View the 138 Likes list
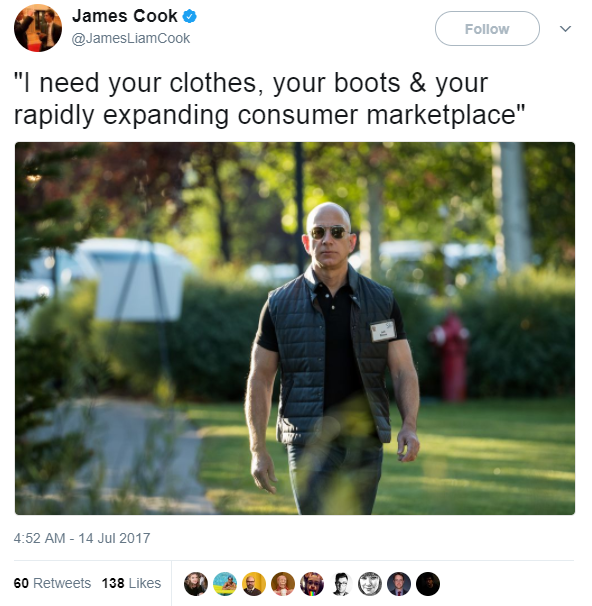This screenshot has height=606, width=592. coord(131,583)
